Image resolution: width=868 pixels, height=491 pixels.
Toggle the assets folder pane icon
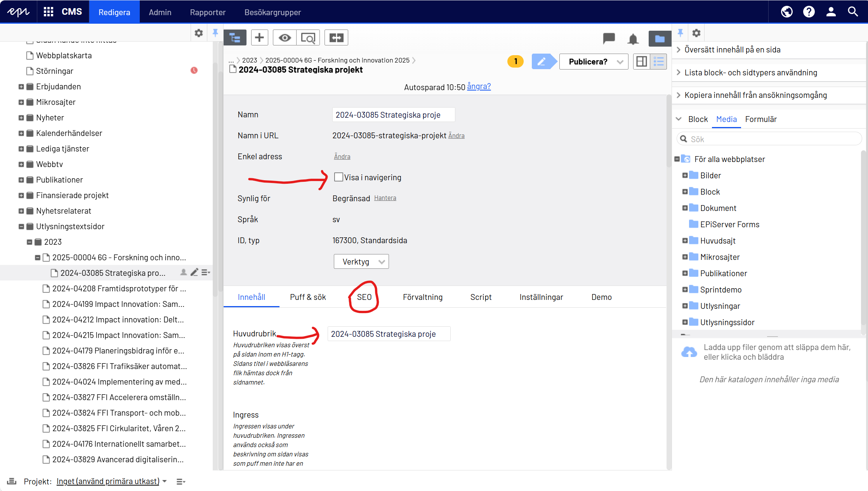pos(660,38)
